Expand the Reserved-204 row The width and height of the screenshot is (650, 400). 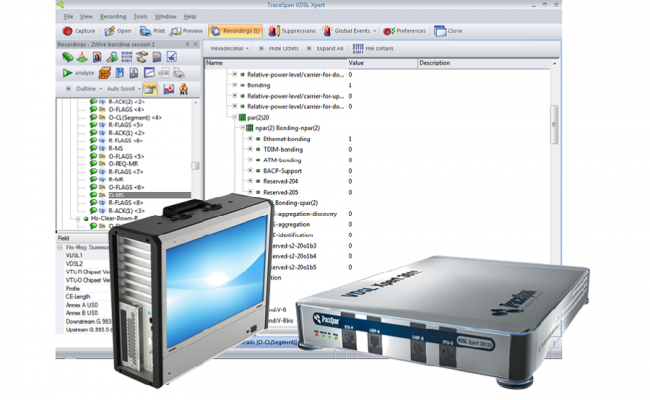[x=250, y=181]
